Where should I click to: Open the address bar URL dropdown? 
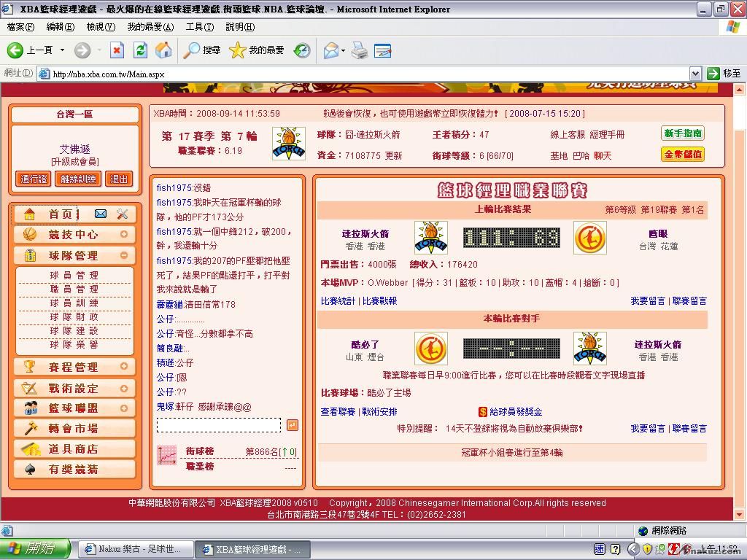695,74
